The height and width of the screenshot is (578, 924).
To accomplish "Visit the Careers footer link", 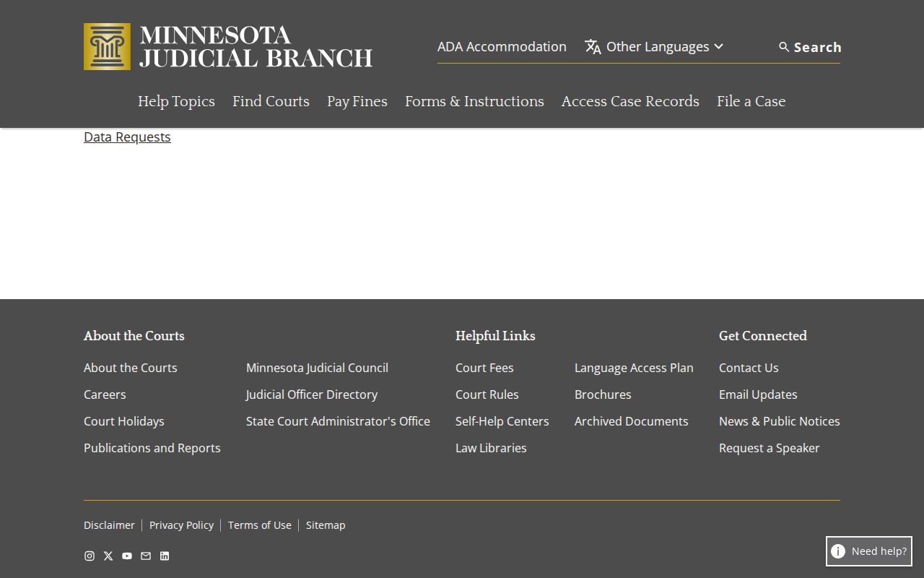I will click(x=105, y=394).
